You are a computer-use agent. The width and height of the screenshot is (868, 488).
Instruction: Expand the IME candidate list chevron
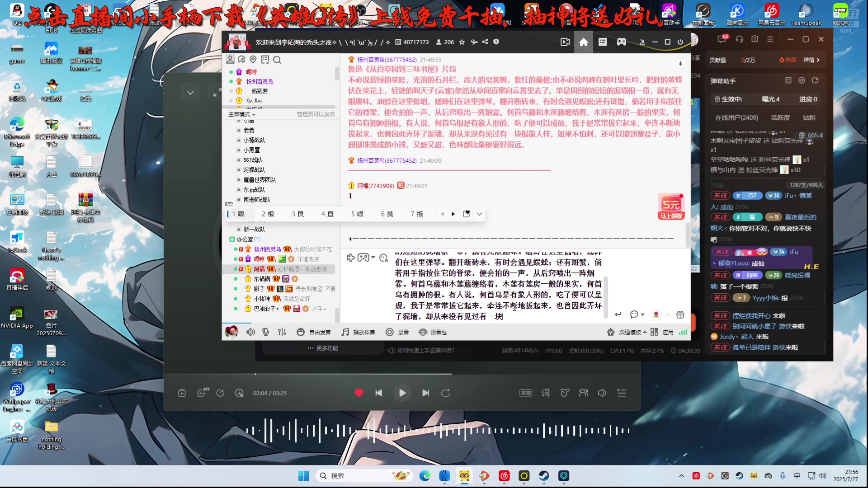pyautogui.click(x=479, y=214)
